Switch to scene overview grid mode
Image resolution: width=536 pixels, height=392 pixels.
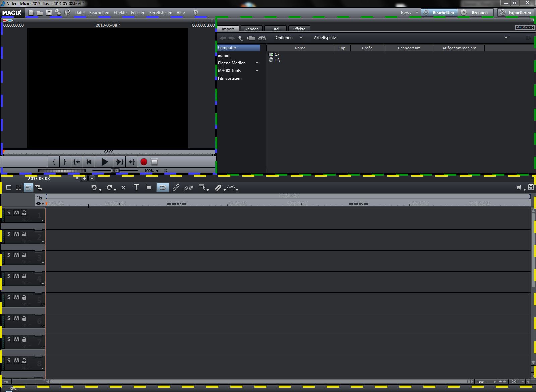pos(19,188)
